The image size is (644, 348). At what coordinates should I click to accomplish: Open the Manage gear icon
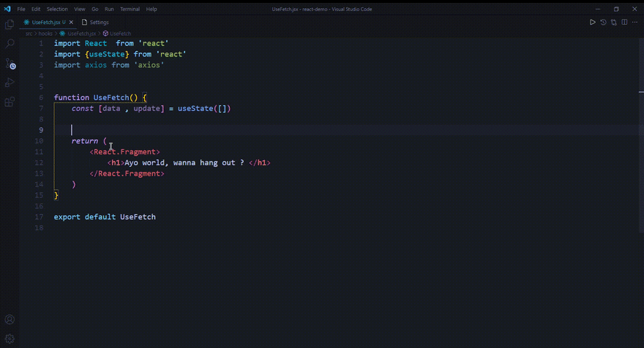click(10, 338)
